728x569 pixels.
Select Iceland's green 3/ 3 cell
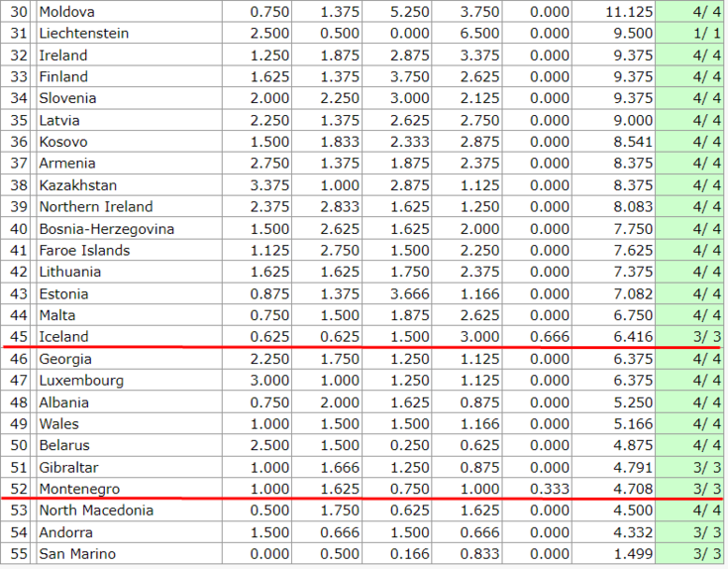[x=689, y=337]
